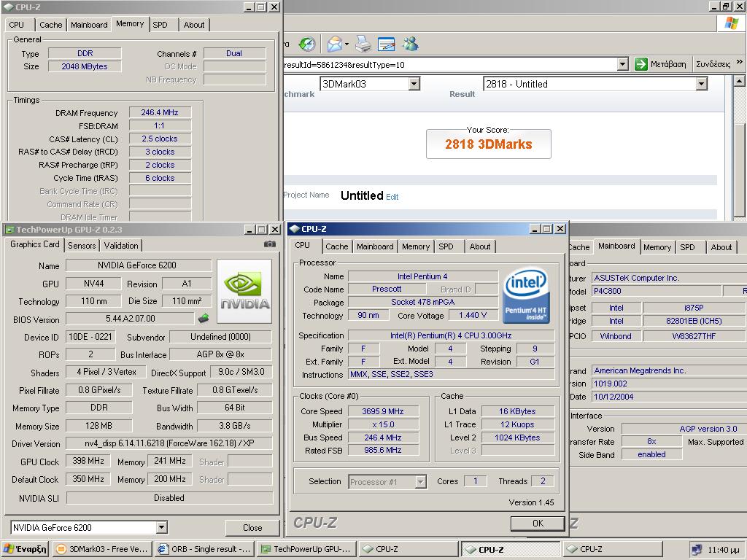Screen dimensions: 747x560
Task: Click the Driver Version field in GPU-Z
Action: coord(169,443)
